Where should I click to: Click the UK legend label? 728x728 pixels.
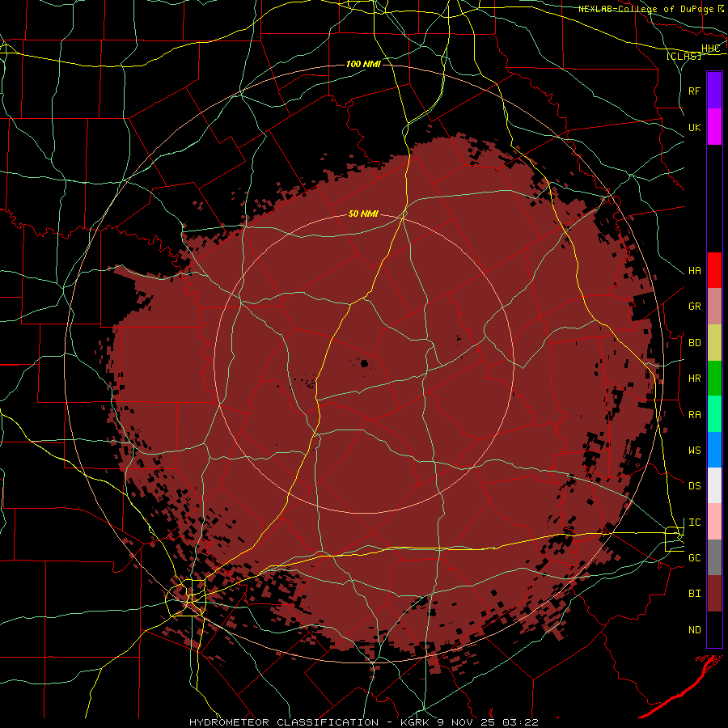[x=694, y=127]
